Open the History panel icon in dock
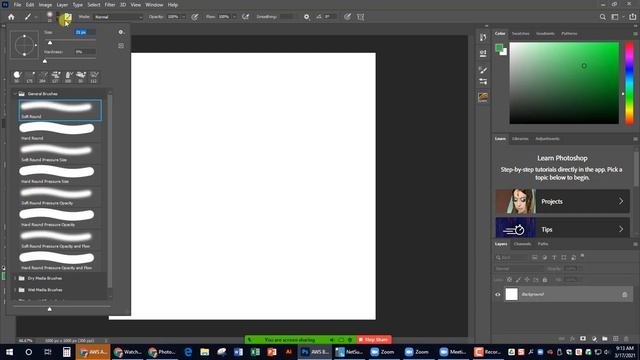Screen dimensions: 640x360 coord(483,38)
